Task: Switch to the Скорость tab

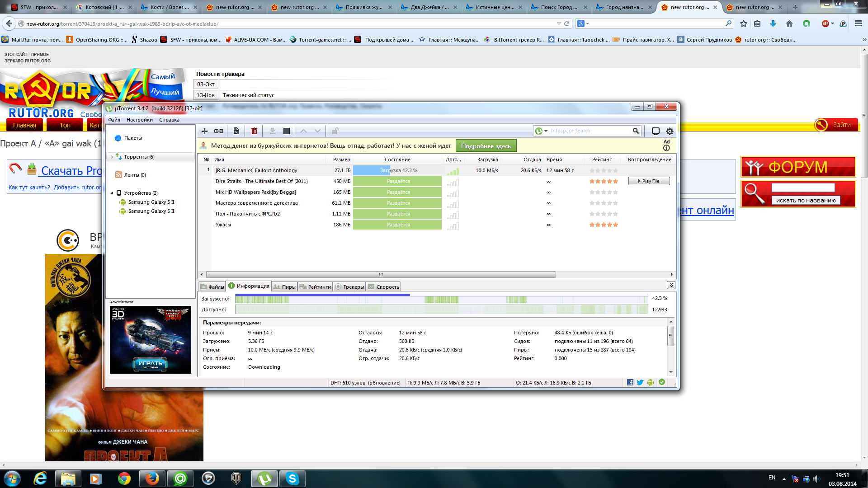Action: point(383,286)
